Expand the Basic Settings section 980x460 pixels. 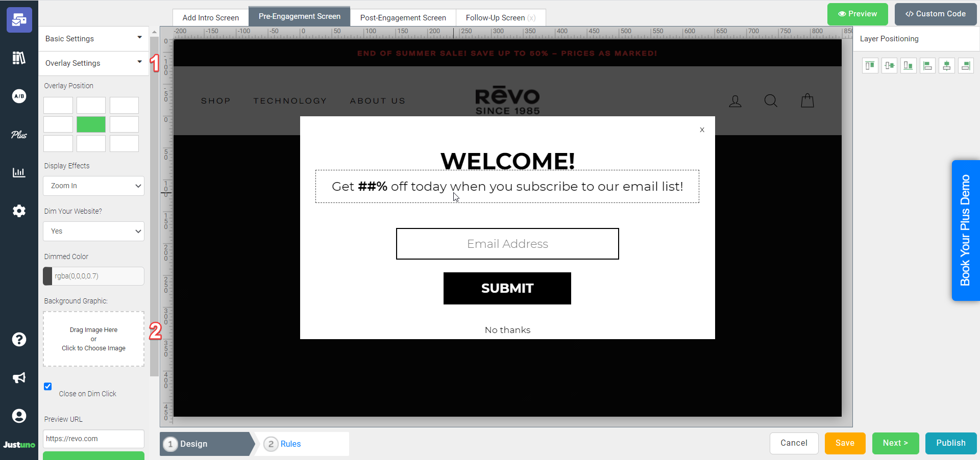pos(93,38)
